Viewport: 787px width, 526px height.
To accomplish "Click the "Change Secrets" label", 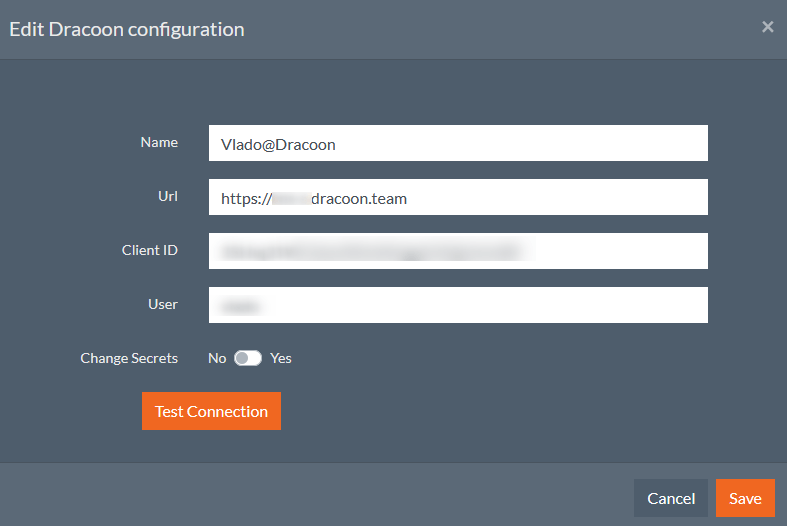I will click(x=129, y=358).
